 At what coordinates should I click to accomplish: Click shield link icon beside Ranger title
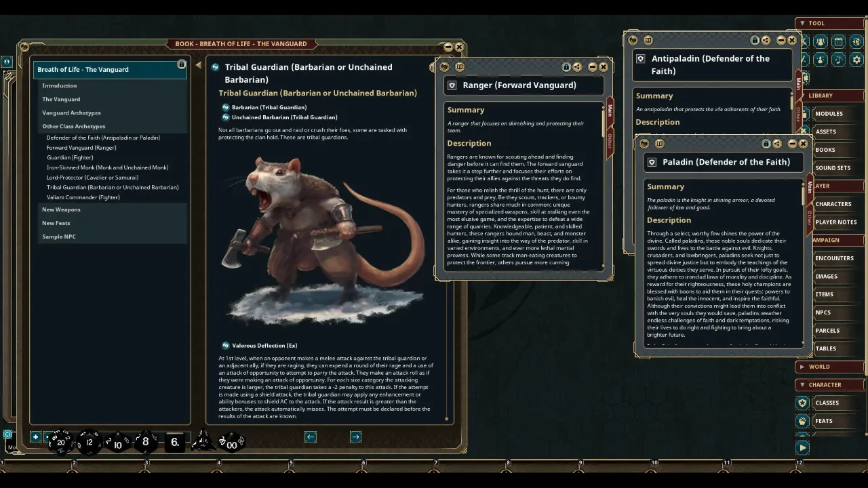pos(453,85)
